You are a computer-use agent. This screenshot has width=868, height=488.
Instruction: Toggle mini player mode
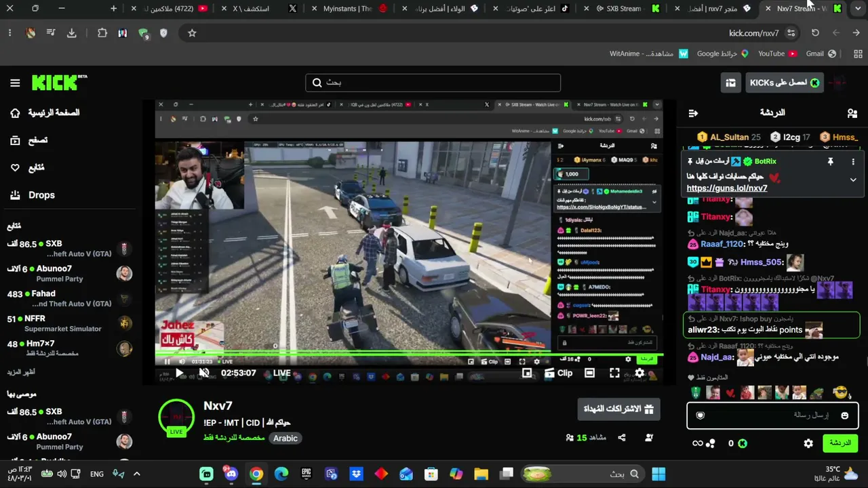(x=527, y=373)
